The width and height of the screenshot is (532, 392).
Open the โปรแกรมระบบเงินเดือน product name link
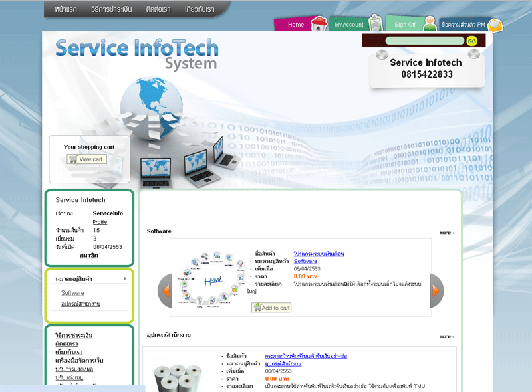pos(319,254)
